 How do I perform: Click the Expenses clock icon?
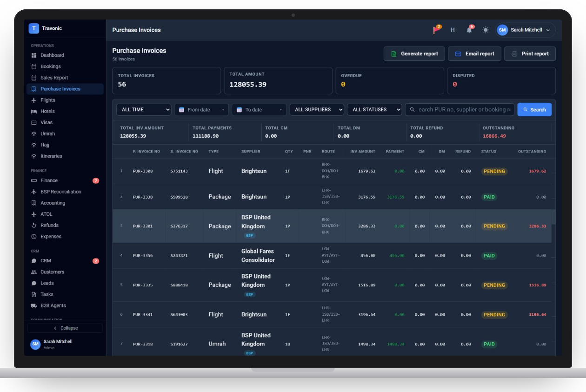[x=34, y=236]
